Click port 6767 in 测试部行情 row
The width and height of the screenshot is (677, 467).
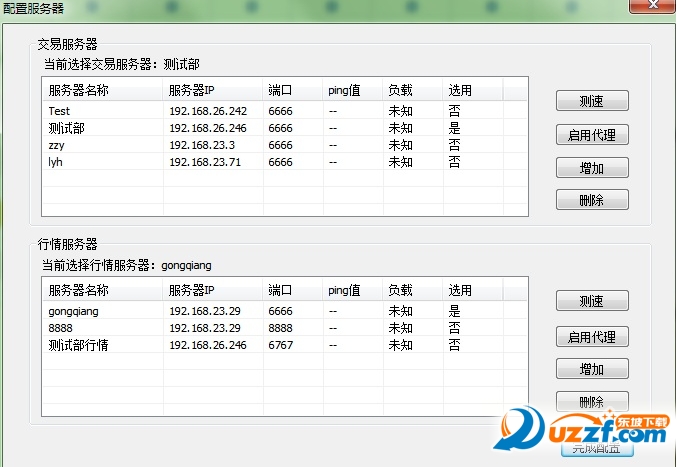pos(281,345)
